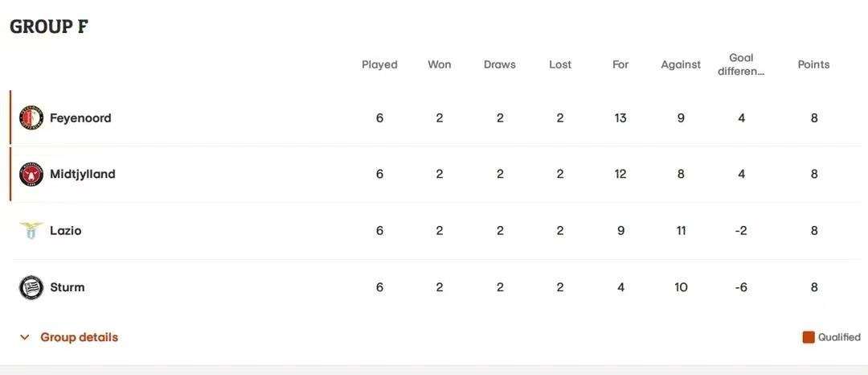Click the Sturm team name
This screenshot has width=868, height=375.
(x=67, y=287)
